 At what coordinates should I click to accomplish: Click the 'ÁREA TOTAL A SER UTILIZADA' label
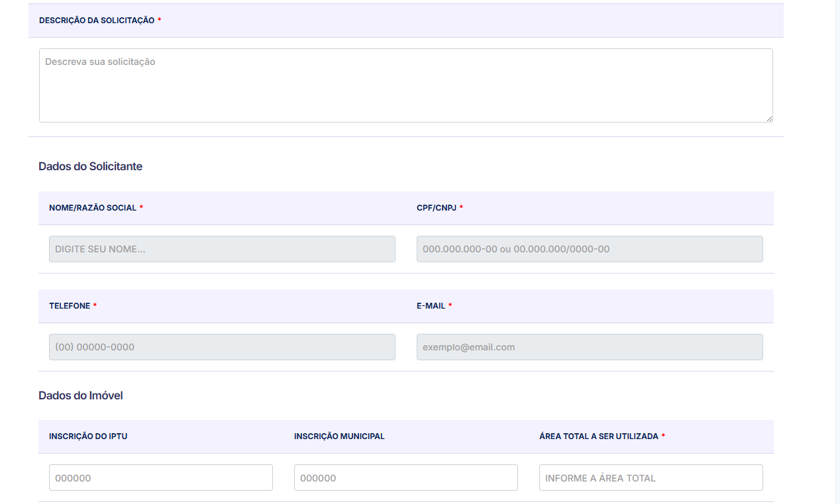pos(599,436)
